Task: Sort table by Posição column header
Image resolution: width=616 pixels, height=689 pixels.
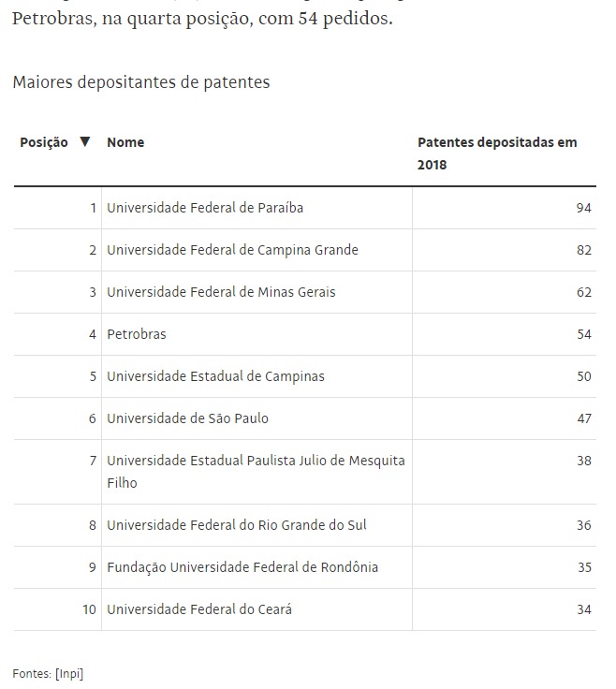Action: tap(44, 143)
